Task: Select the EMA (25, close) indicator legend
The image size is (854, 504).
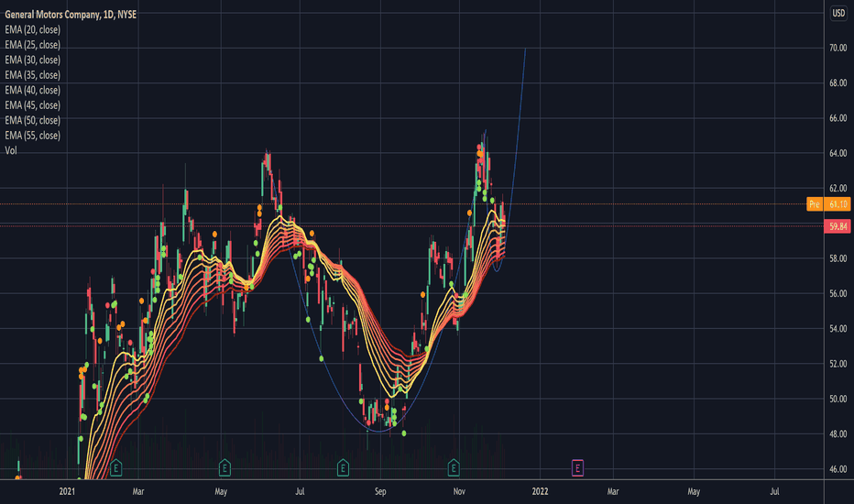Action: (33, 45)
